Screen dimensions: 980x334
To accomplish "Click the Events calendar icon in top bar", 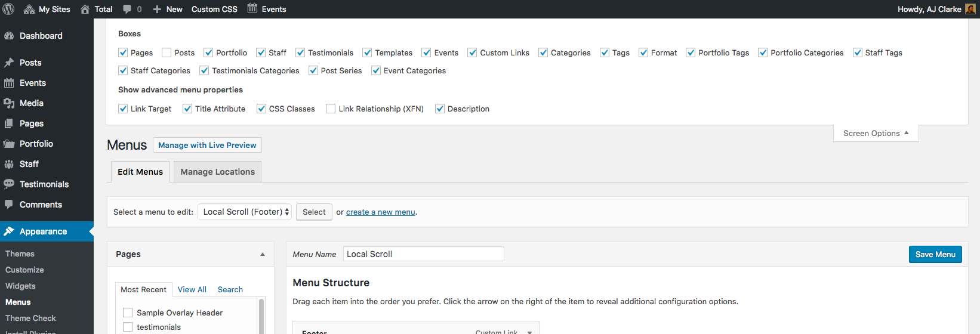I will pyautogui.click(x=252, y=8).
